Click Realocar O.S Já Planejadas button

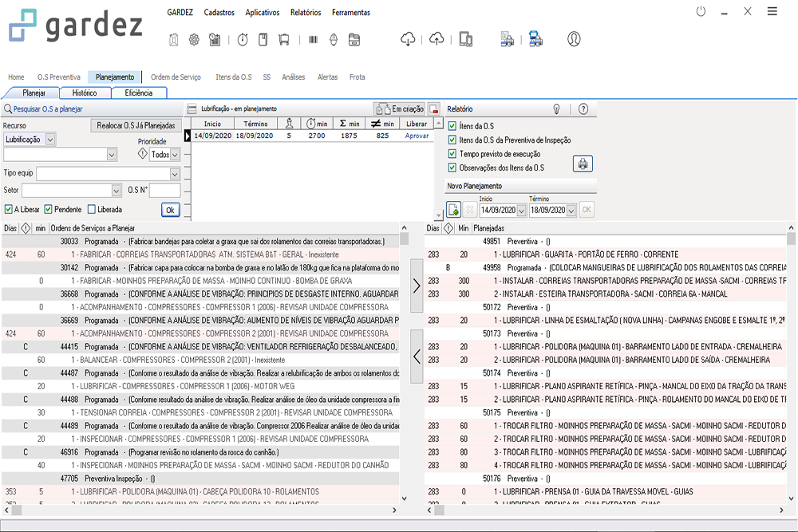coord(136,125)
